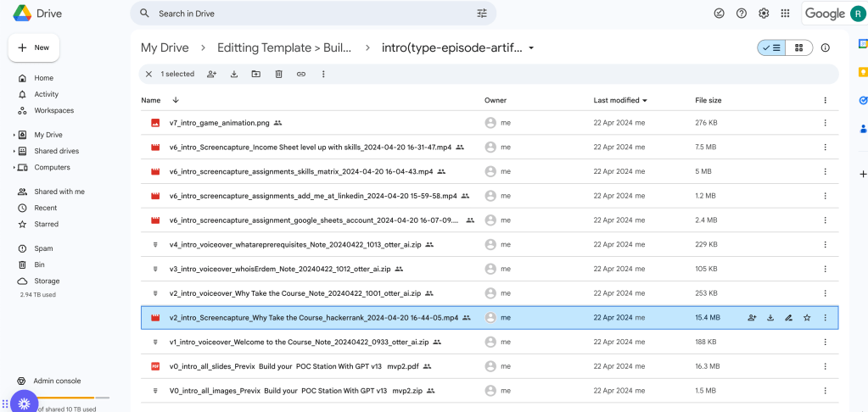Show folder details info panel
The width and height of the screenshot is (868, 412).
(x=826, y=47)
